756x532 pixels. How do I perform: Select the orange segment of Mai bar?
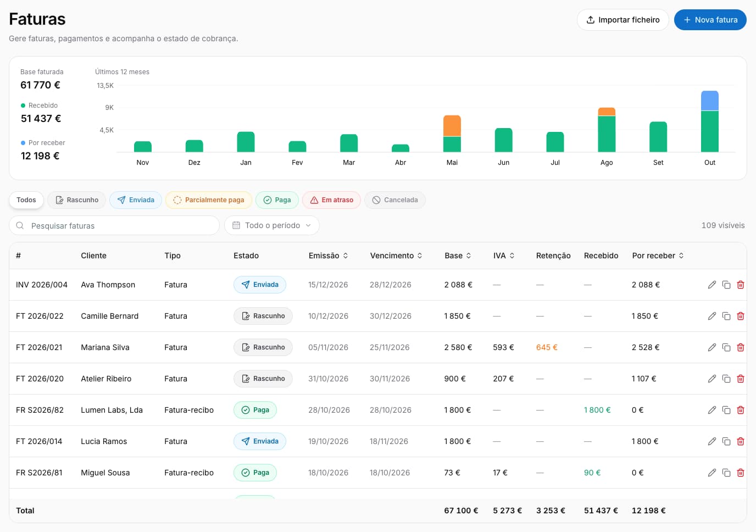tap(452, 126)
